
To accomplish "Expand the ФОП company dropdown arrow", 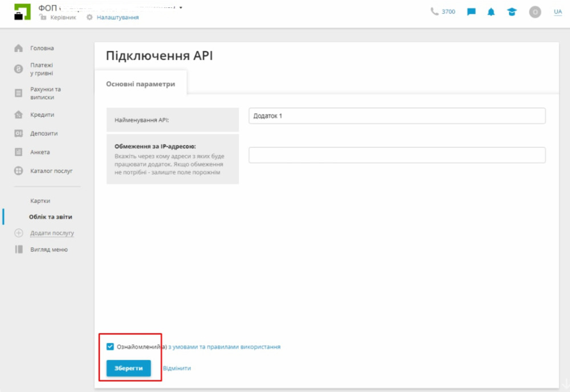I will pyautogui.click(x=181, y=8).
